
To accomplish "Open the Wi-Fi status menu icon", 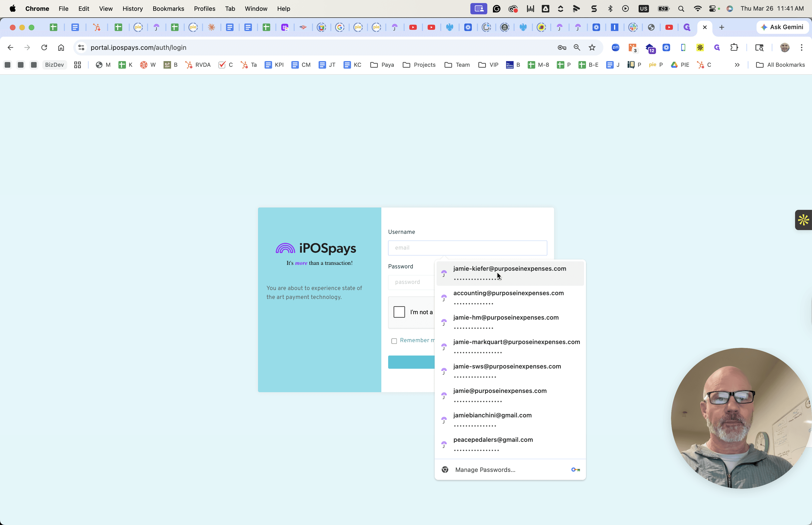I will [x=698, y=8].
